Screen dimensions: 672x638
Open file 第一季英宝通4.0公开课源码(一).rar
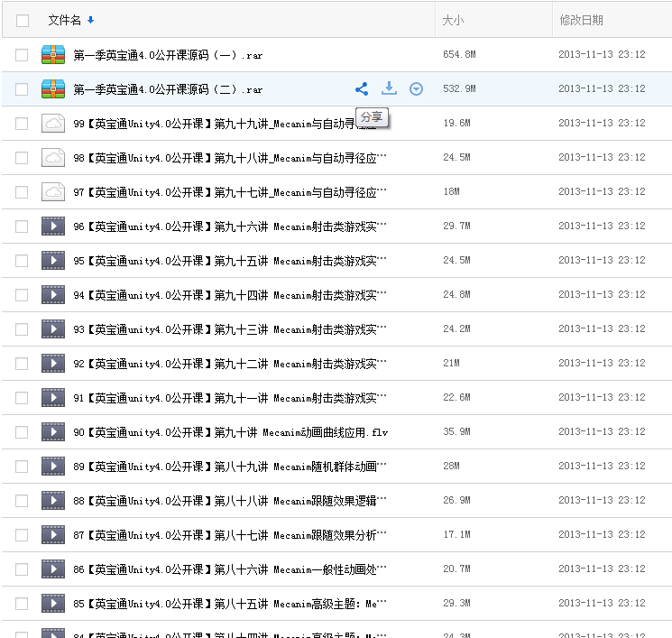(168, 55)
